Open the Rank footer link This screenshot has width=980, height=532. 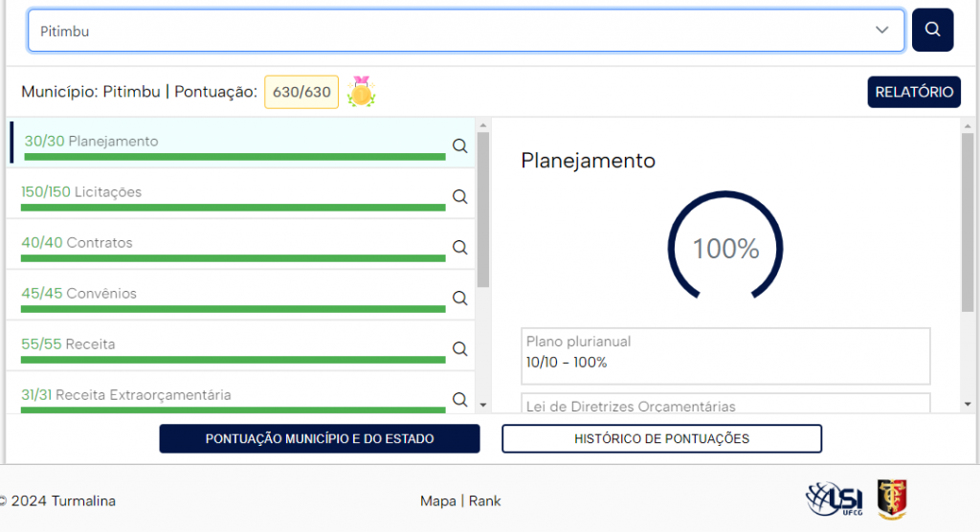[x=485, y=501]
